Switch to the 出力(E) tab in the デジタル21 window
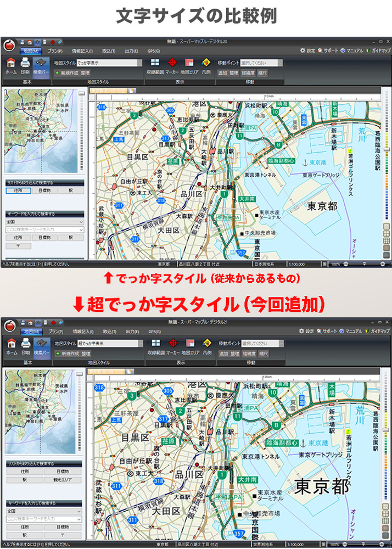The width and height of the screenshot is (392, 549). click(132, 331)
